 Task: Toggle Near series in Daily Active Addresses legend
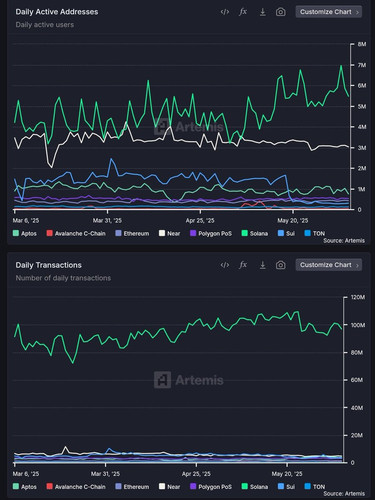click(170, 233)
